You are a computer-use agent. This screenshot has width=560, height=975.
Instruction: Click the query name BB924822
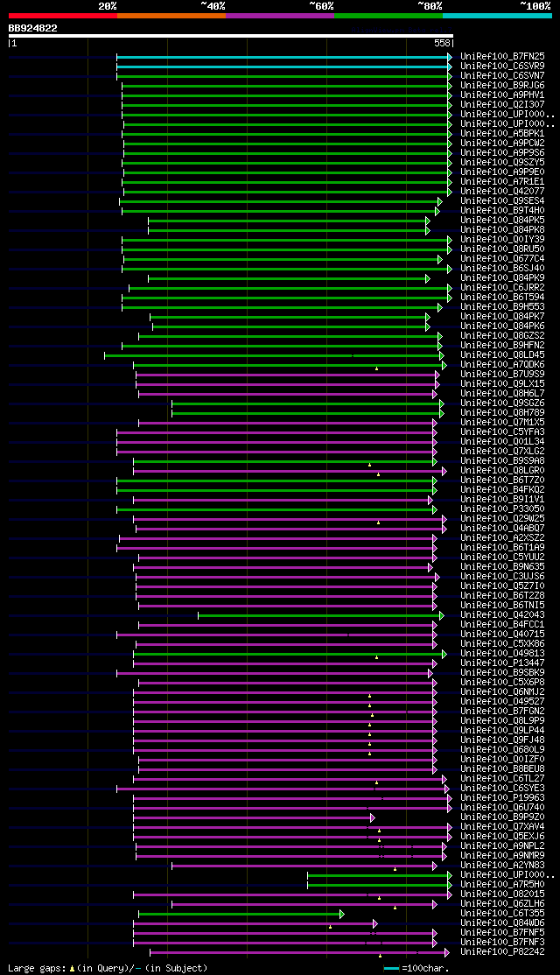(33, 28)
